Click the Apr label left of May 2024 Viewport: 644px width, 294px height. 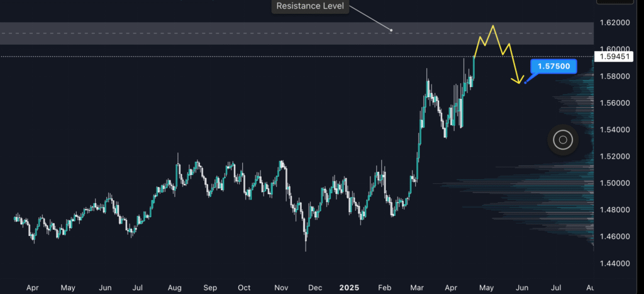[33, 288]
